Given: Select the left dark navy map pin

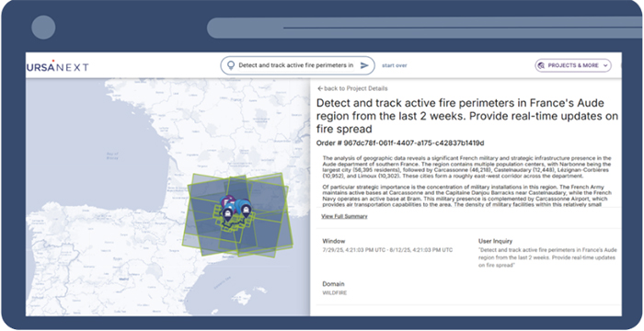Looking at the screenshot, I should point(227,214).
